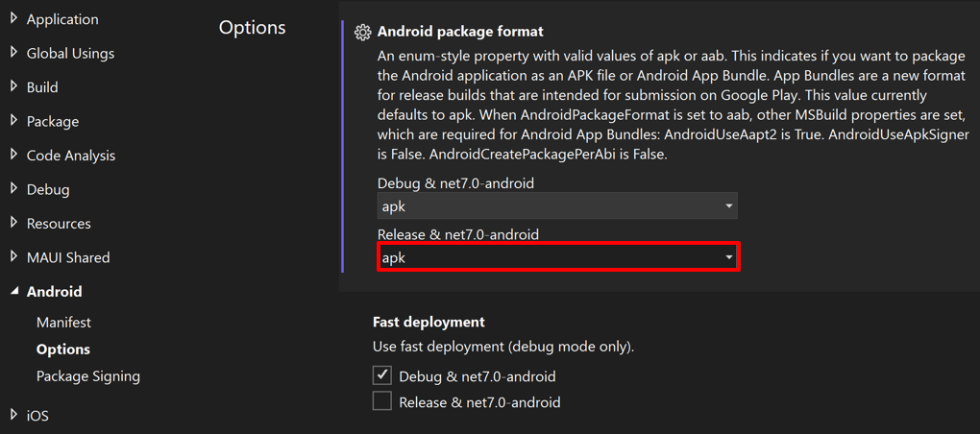Select the Code Analysis category label

point(71,156)
